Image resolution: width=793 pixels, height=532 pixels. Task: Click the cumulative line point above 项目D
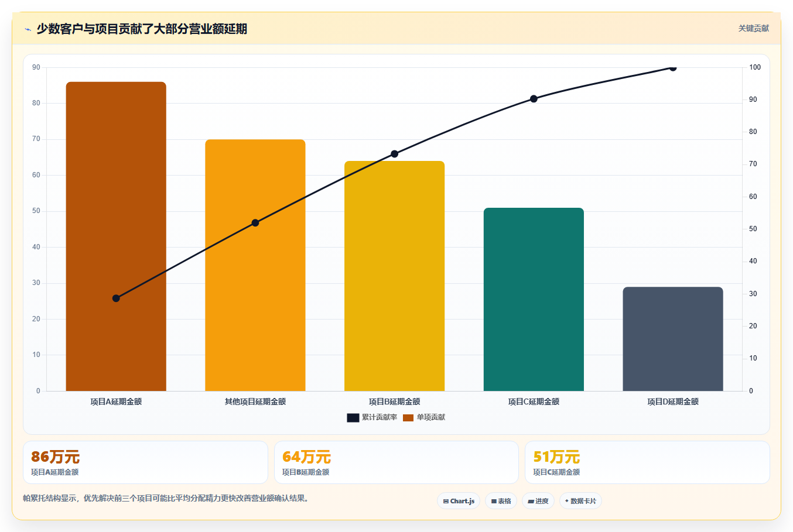point(673,68)
